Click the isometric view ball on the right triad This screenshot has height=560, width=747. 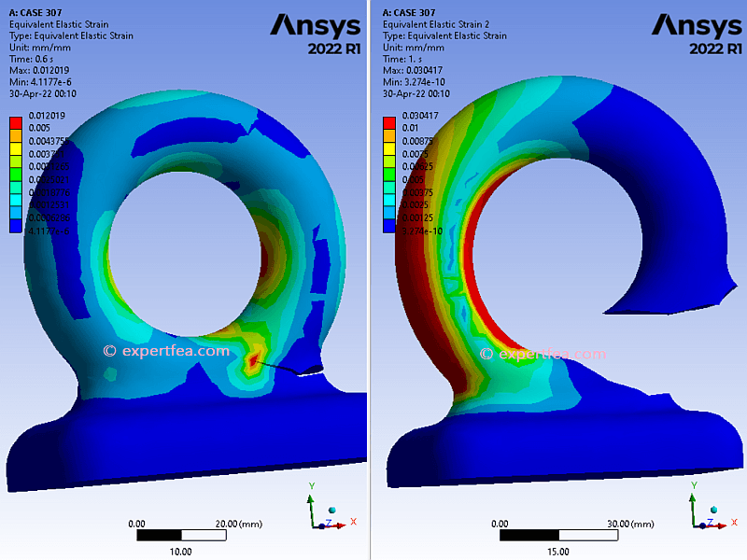[713, 510]
